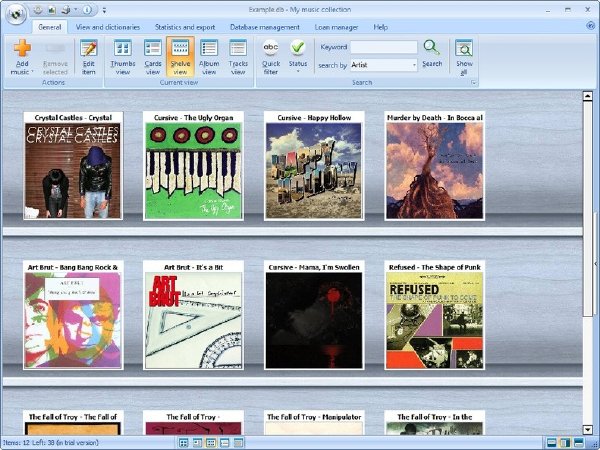Screen dimensions: 600x450
Task: Open Customize Quick Access Toolbar arrow
Action: pyautogui.click(x=104, y=11)
